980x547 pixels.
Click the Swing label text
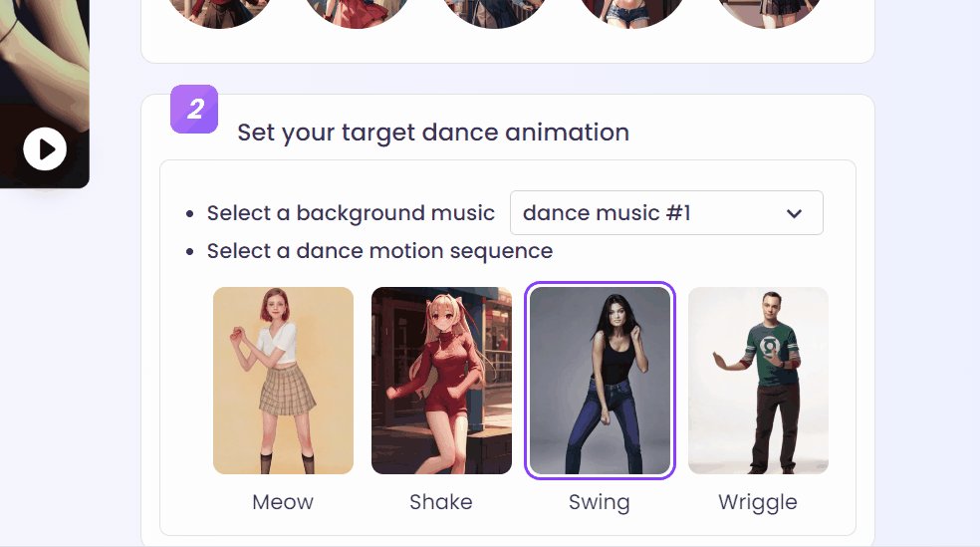coord(600,502)
